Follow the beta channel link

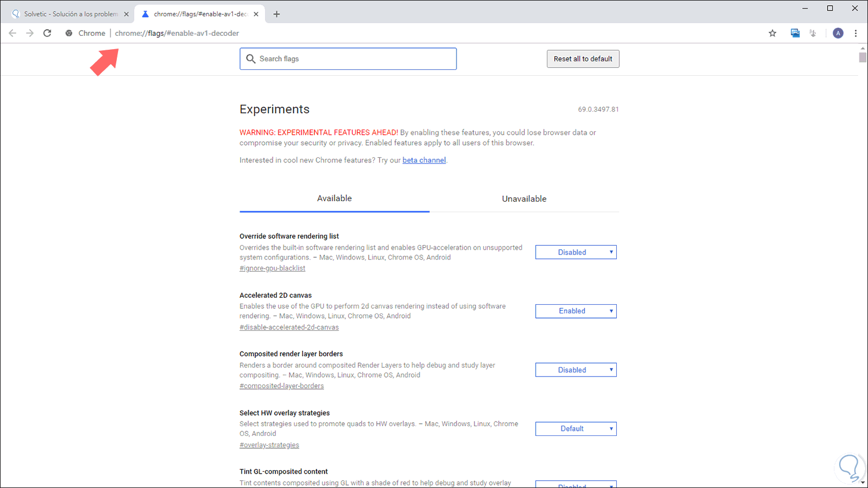pos(424,160)
